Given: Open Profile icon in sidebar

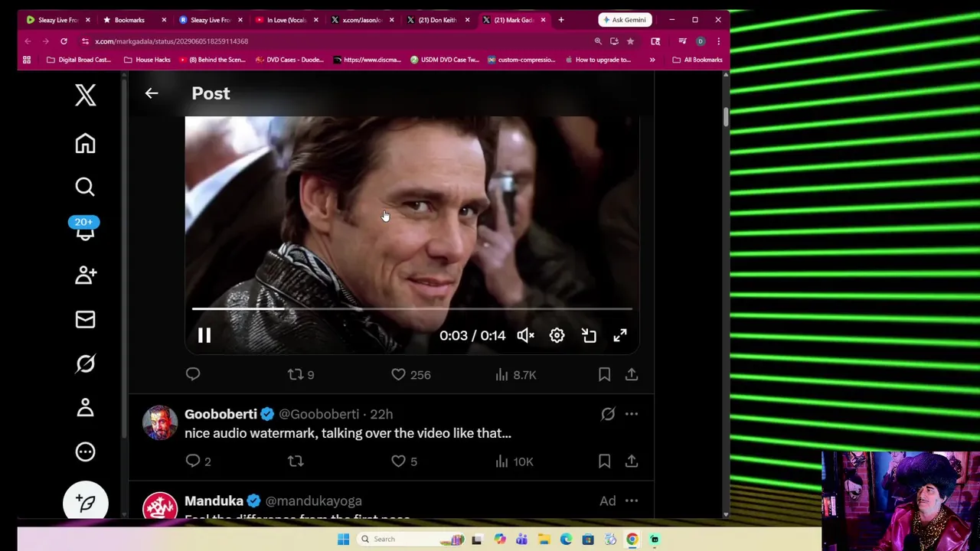Looking at the screenshot, I should click(85, 408).
